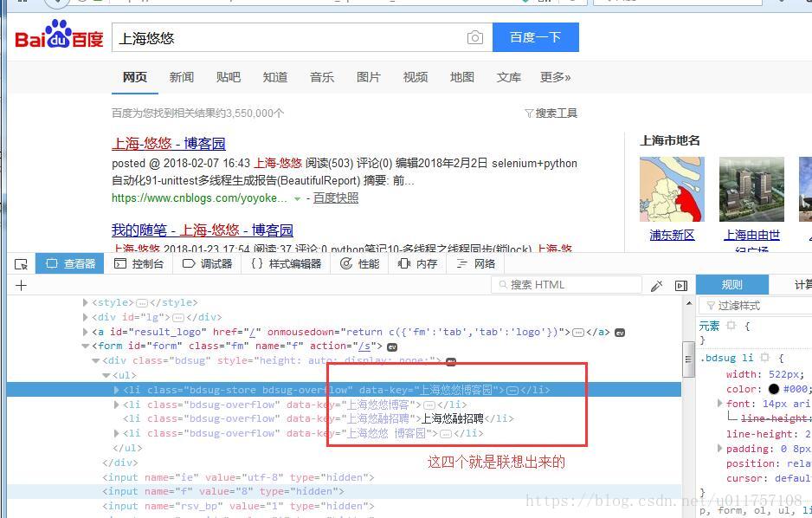Select the 知道 search category
The width and height of the screenshot is (812, 518).
[x=275, y=78]
